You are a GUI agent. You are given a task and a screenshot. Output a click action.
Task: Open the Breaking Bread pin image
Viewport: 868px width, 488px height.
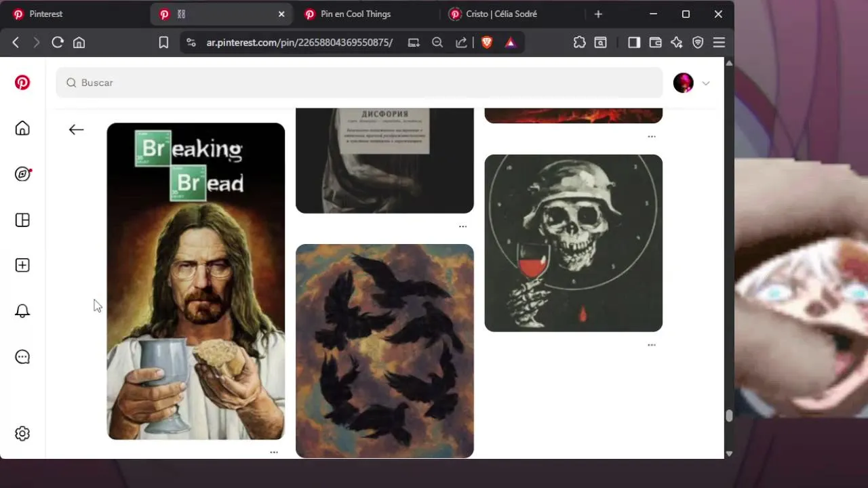point(196,281)
